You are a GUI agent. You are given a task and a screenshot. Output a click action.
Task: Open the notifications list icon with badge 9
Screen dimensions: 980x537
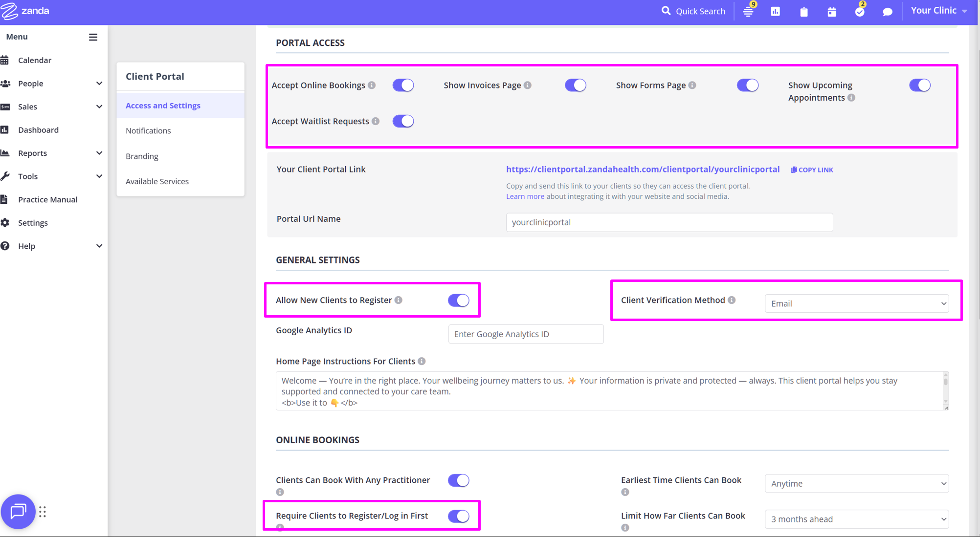[748, 12]
